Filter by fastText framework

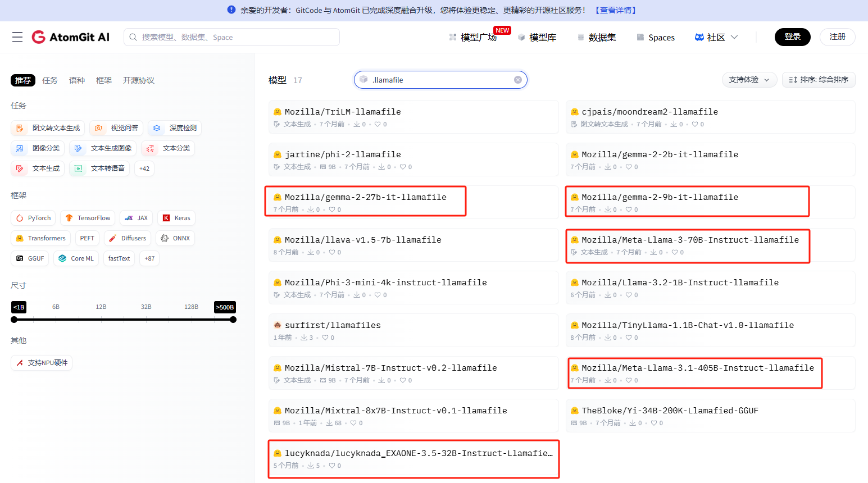coord(119,258)
